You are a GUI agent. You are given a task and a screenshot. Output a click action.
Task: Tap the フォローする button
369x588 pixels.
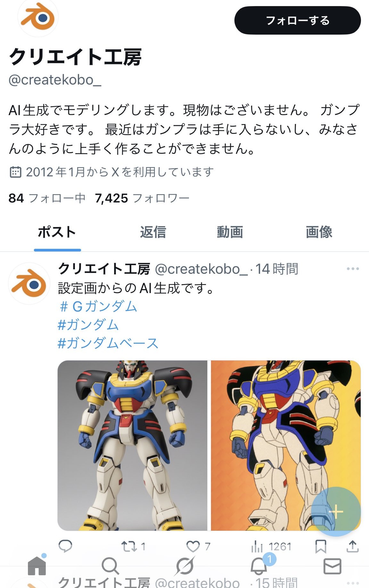click(298, 20)
